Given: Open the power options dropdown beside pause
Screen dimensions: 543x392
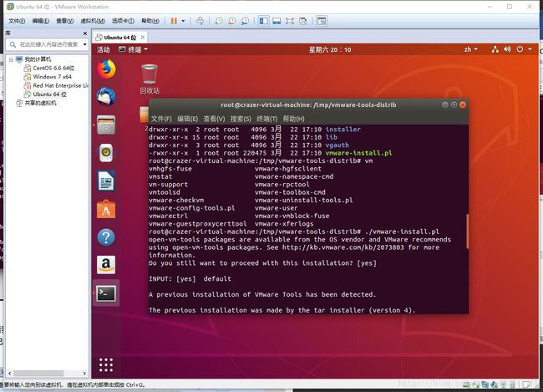Looking at the screenshot, I should click(183, 21).
